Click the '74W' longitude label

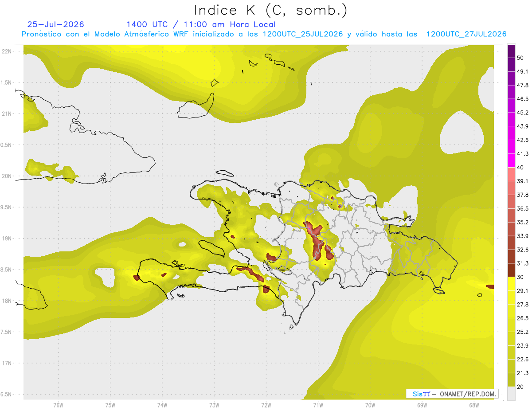[x=162, y=405]
